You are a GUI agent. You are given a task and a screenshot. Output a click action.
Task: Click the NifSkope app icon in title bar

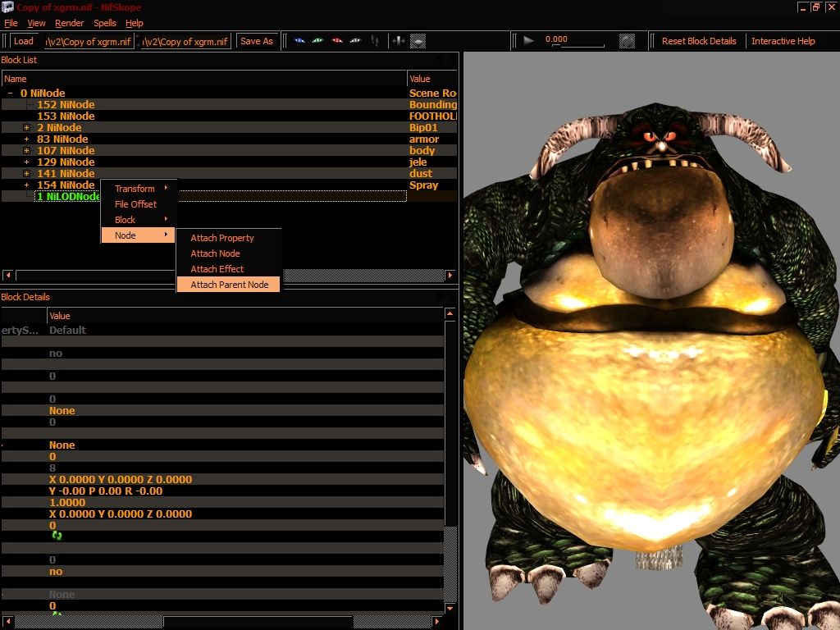coord(7,7)
